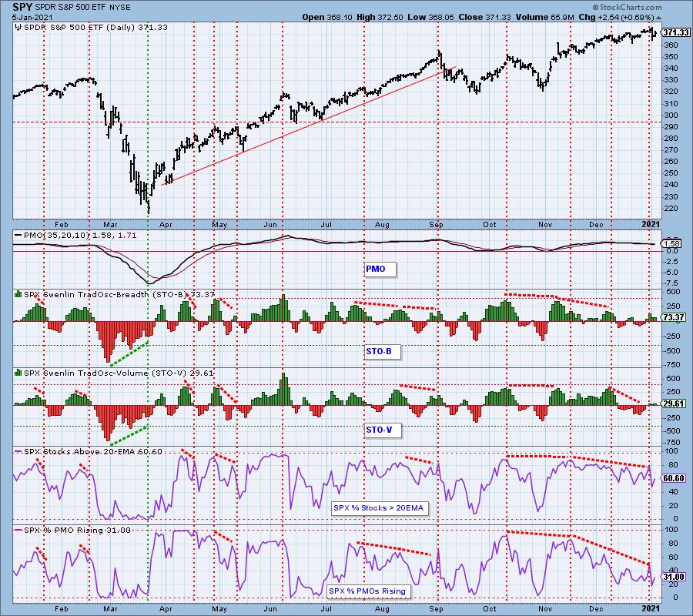Click the SPX % Stocks > 20EMA label
Viewport: 693px width, 616px height.
point(378,507)
